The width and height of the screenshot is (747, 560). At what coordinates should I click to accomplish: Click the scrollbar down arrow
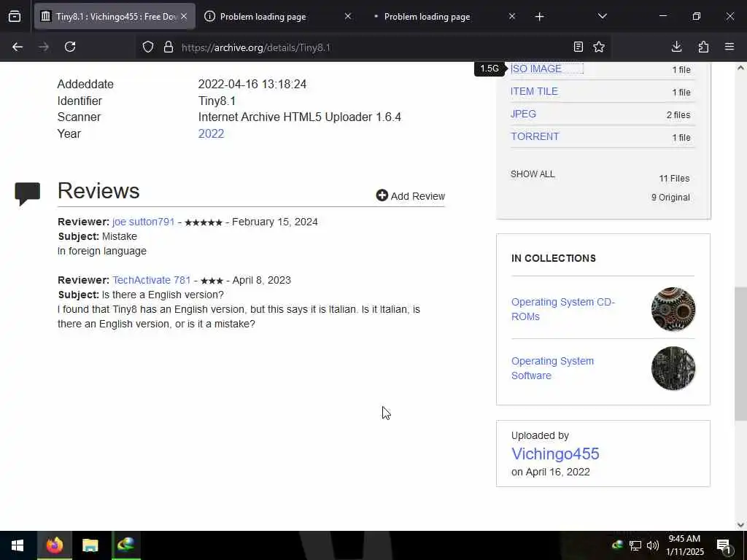(740, 525)
